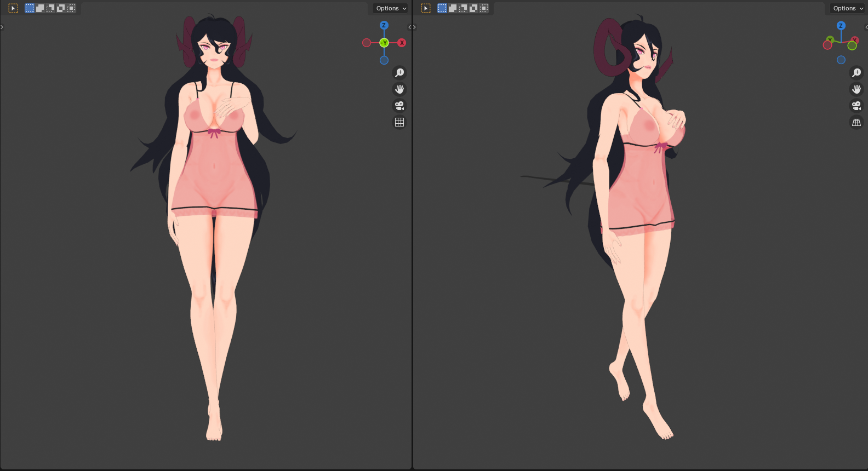
Task: Click zoom magnifier icon in left viewport
Action: 399,73
